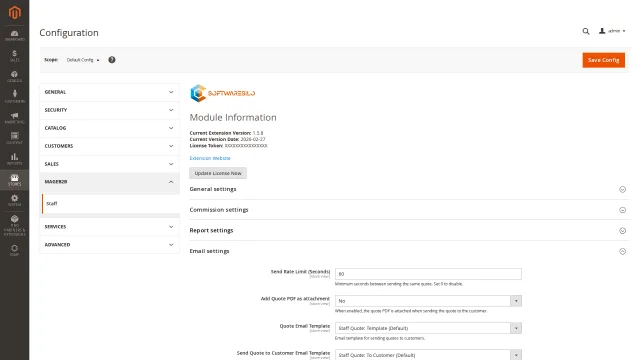Open the Default Config scope dropdown
The image size is (640, 360).
click(83, 60)
